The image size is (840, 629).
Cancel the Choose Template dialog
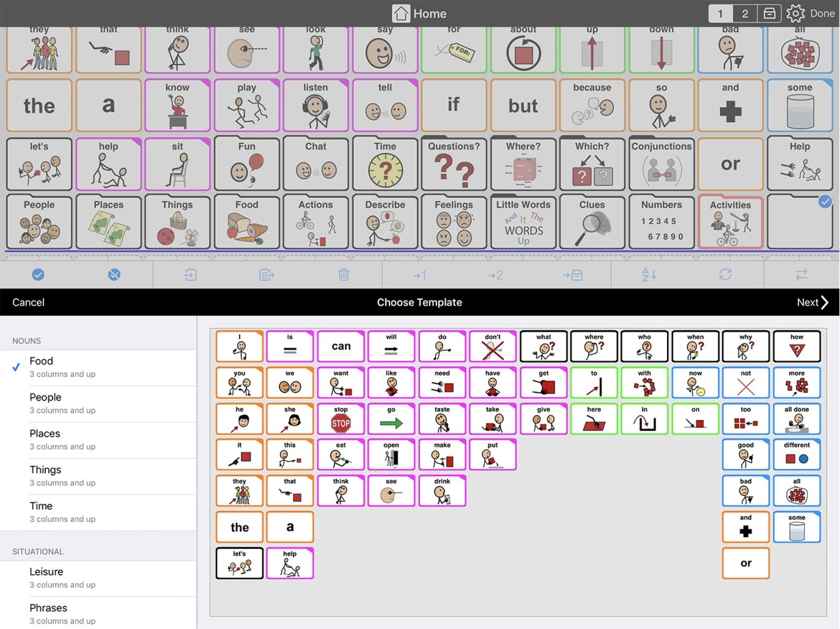pyautogui.click(x=28, y=302)
